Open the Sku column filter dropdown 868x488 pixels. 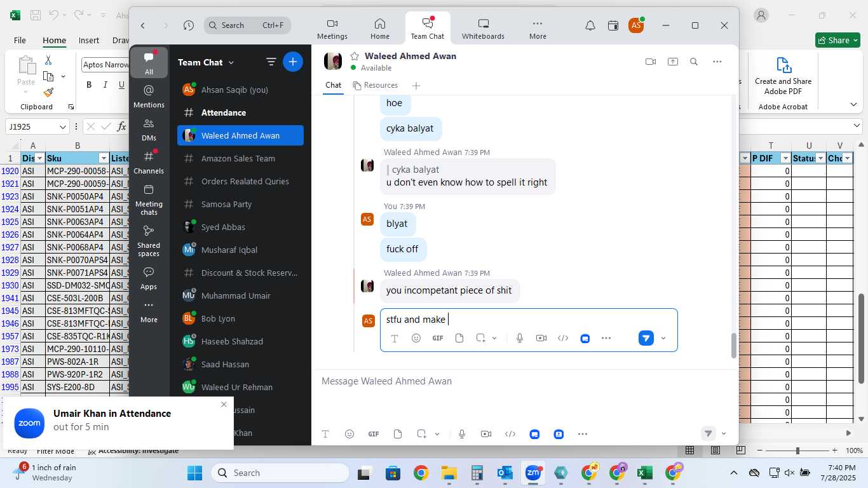tap(104, 158)
